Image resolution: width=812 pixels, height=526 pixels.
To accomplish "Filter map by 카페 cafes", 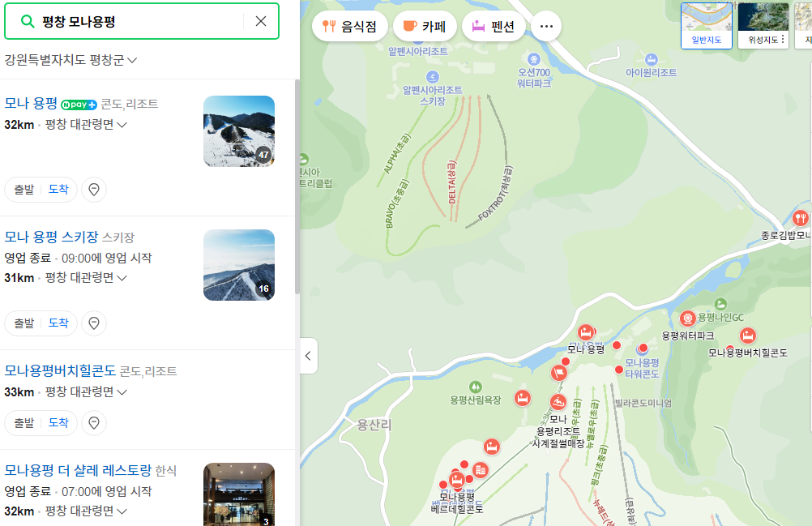I will point(425,27).
